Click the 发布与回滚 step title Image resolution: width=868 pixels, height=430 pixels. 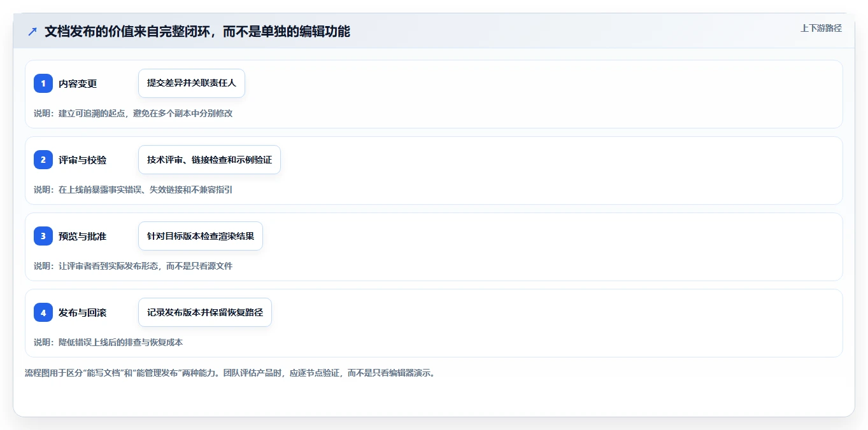(83, 312)
